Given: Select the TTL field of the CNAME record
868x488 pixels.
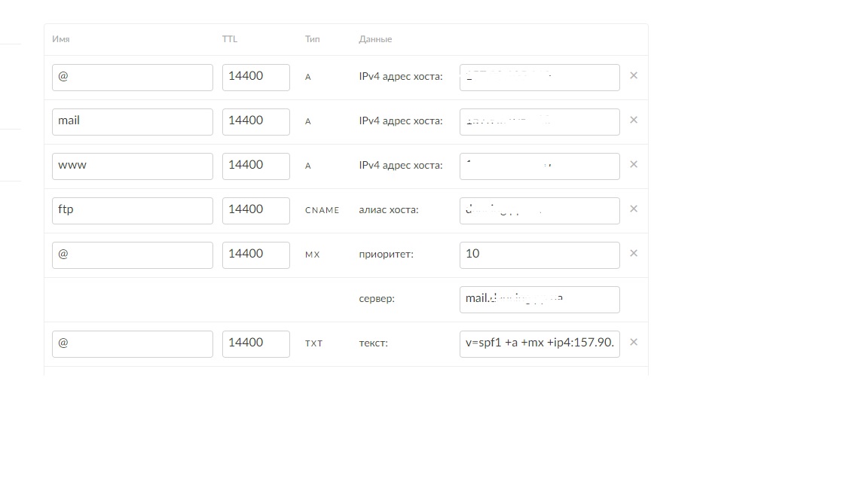Looking at the screenshot, I should (x=255, y=210).
